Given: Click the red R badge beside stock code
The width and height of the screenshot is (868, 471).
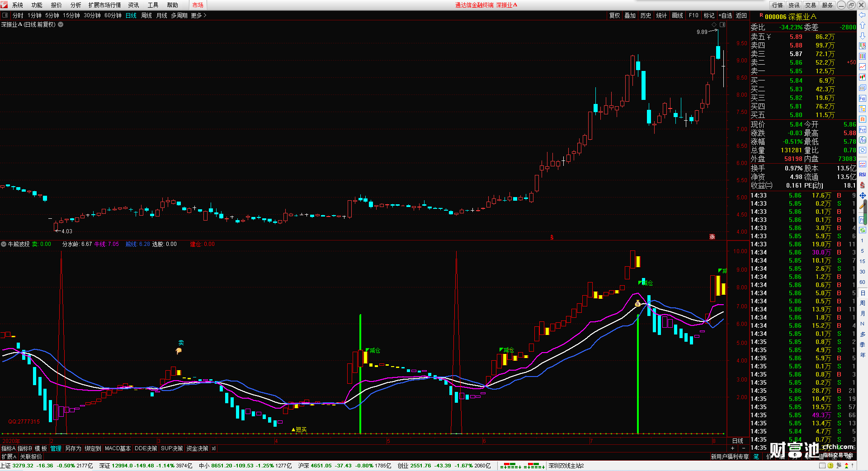Looking at the screenshot, I should (761, 15).
